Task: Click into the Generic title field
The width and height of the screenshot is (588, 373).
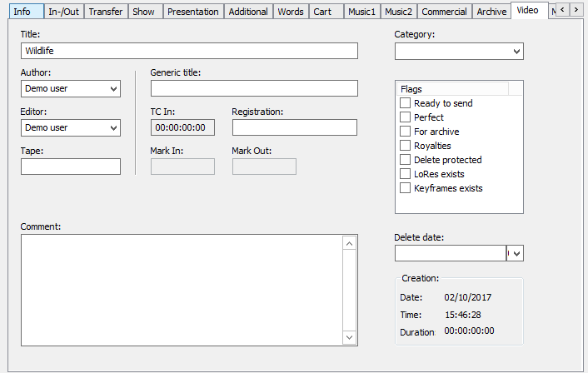Action: pos(254,88)
